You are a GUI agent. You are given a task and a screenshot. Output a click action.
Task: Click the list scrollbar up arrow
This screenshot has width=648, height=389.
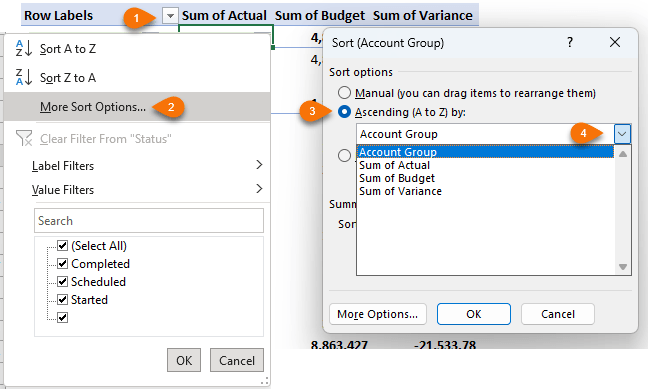pyautogui.click(x=623, y=154)
